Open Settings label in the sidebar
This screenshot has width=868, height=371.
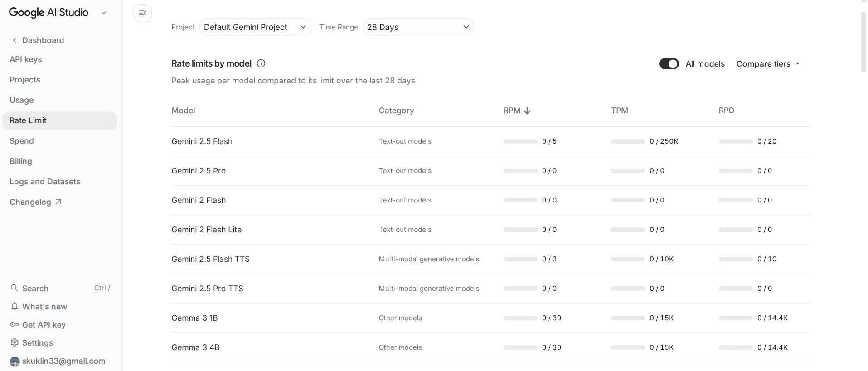click(38, 343)
